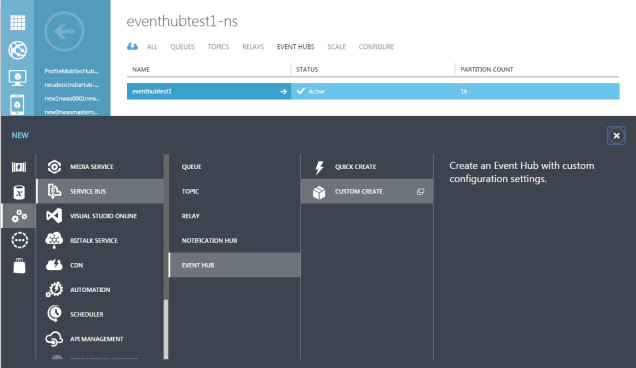636x368 pixels.
Task: Click the Scheduler clock icon
Action: [x=54, y=314]
